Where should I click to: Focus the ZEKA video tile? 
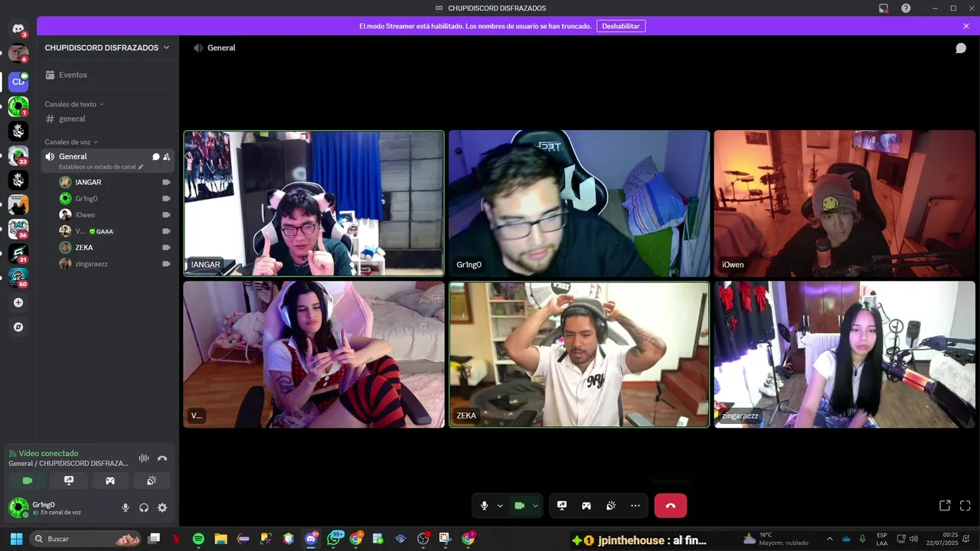(580, 354)
